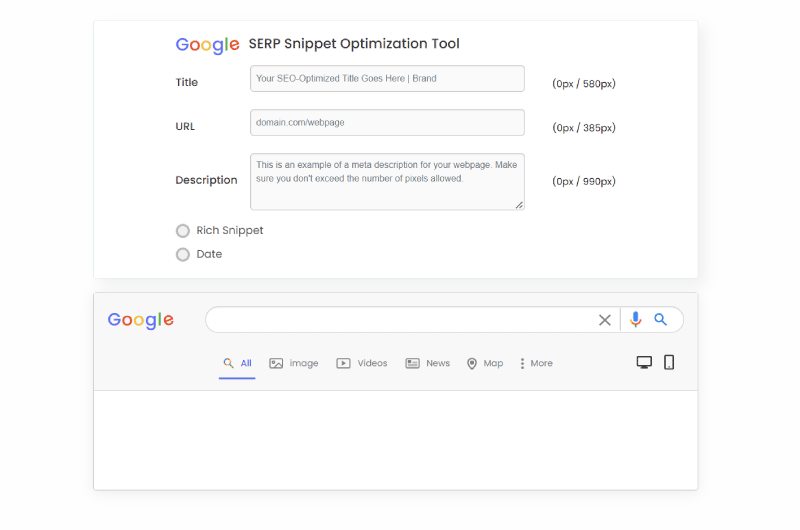Click the Google logo in preview header
The image size is (800, 530).
(141, 320)
